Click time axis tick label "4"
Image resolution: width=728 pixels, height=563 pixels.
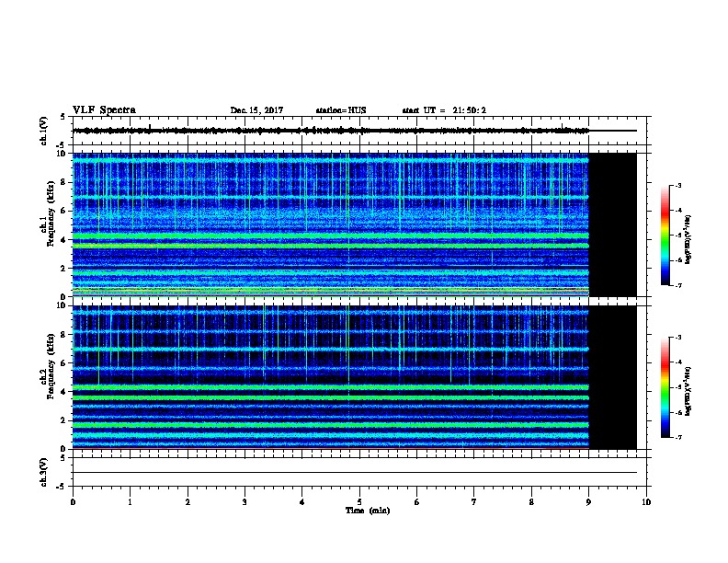(x=302, y=502)
